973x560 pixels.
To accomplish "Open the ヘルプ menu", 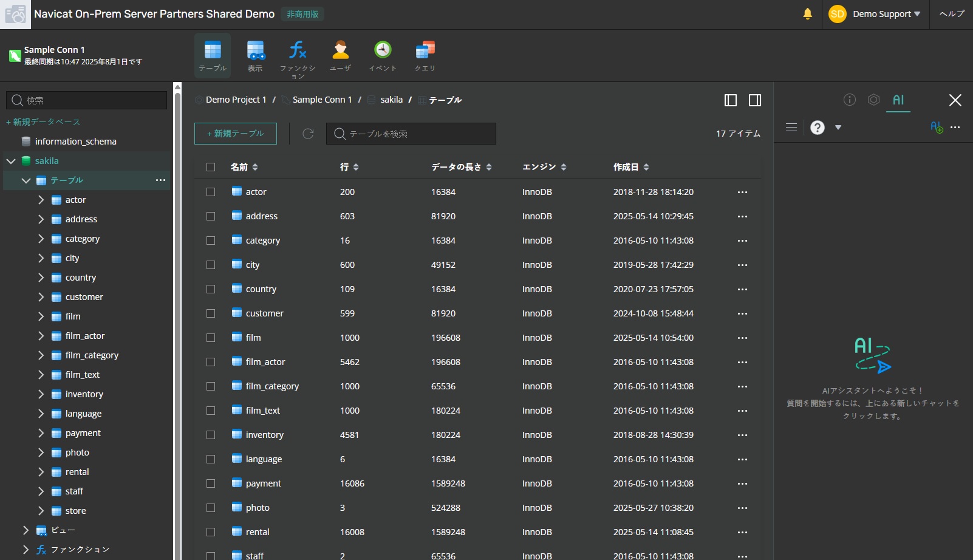I will click(952, 14).
